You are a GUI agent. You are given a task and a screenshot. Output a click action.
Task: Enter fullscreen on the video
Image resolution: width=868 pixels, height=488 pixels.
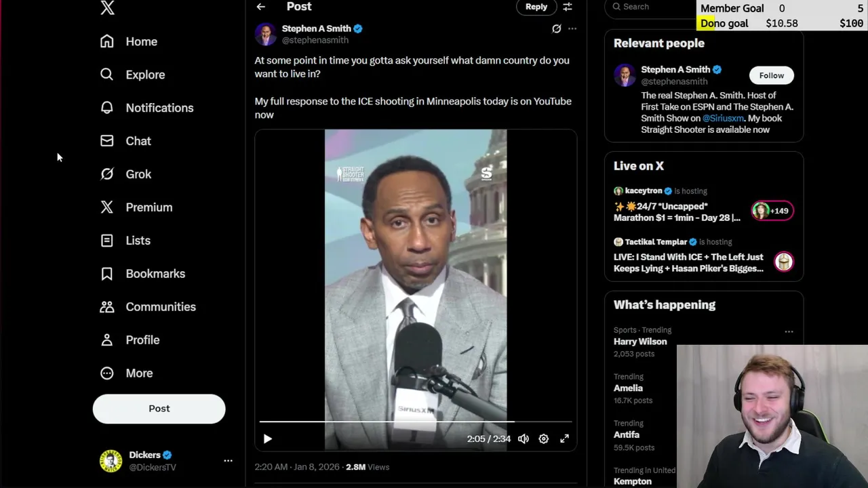tap(564, 439)
